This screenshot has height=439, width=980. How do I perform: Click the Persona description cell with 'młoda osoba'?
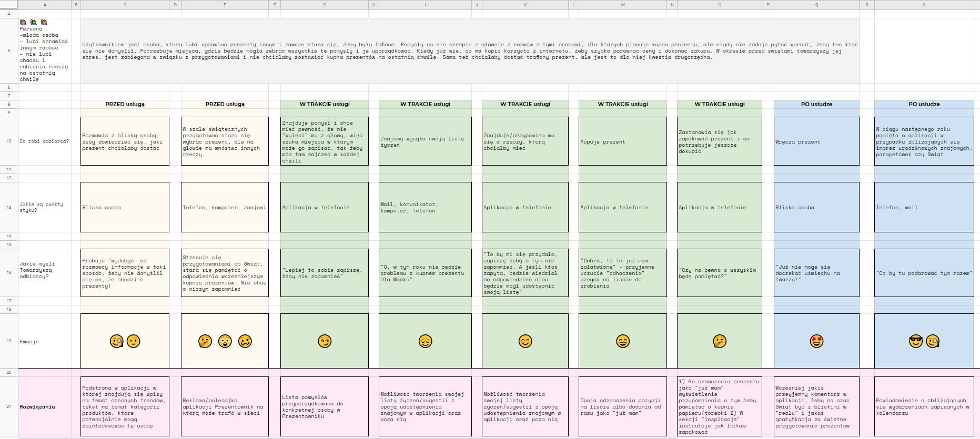[45, 51]
